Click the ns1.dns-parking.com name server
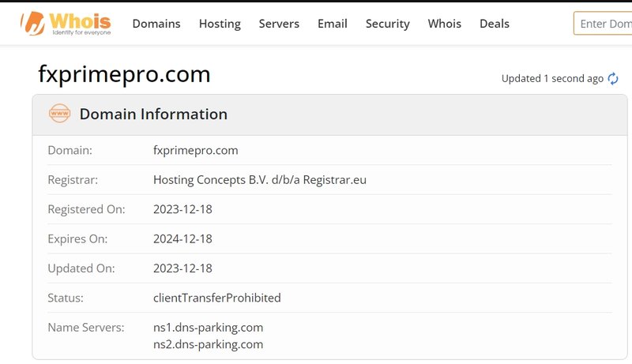 [208, 328]
